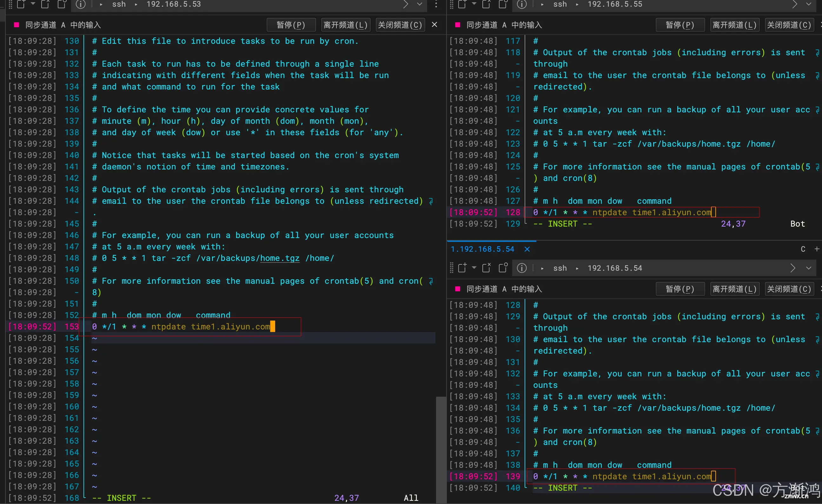The width and height of the screenshot is (822, 504).
Task: Click 离开频道(L) button in 192.168.5.54 pane
Action: click(x=735, y=289)
